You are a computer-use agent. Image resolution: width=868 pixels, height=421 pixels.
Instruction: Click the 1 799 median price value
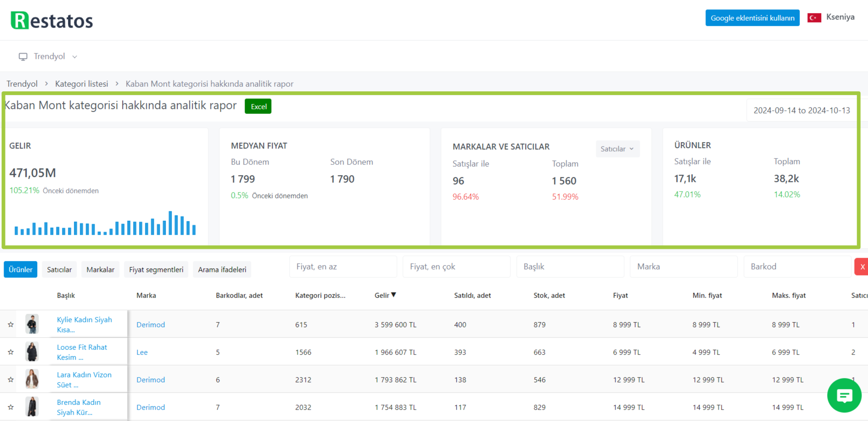click(243, 179)
